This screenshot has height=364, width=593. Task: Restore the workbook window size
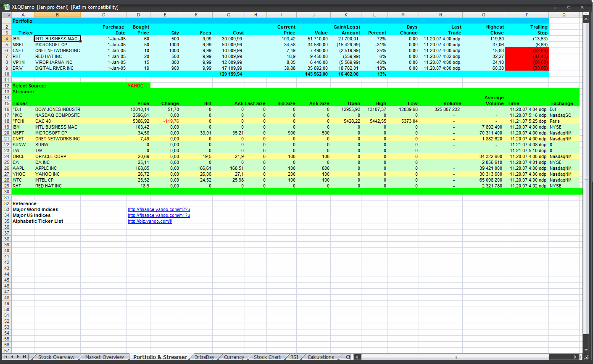pos(569,7)
